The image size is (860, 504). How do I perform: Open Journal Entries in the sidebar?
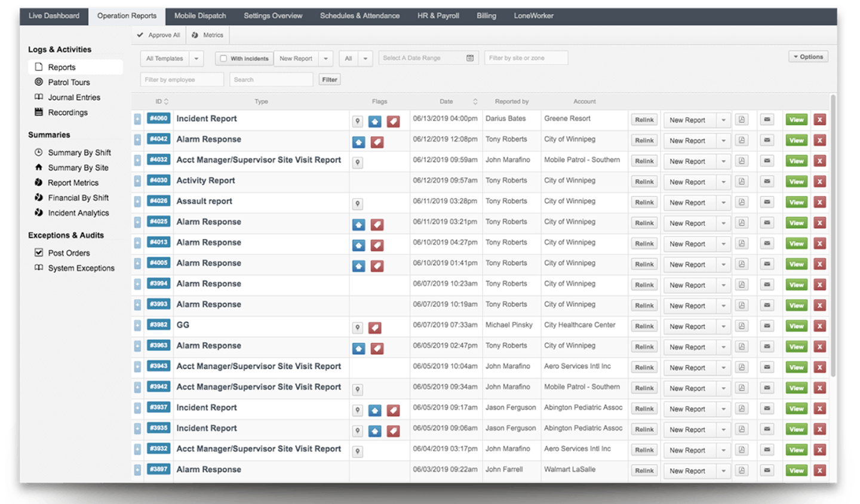click(x=74, y=97)
